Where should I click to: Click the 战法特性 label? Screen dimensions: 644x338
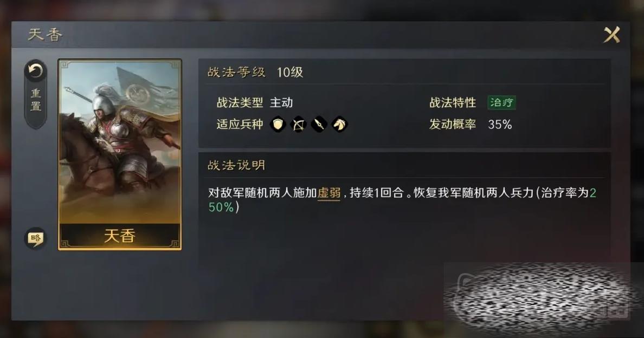[453, 102]
